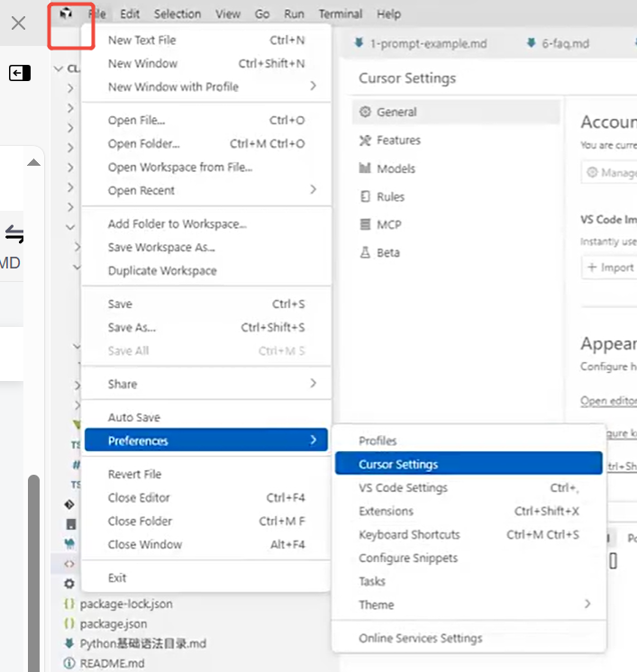Choose New Window from File menu

pos(206,63)
